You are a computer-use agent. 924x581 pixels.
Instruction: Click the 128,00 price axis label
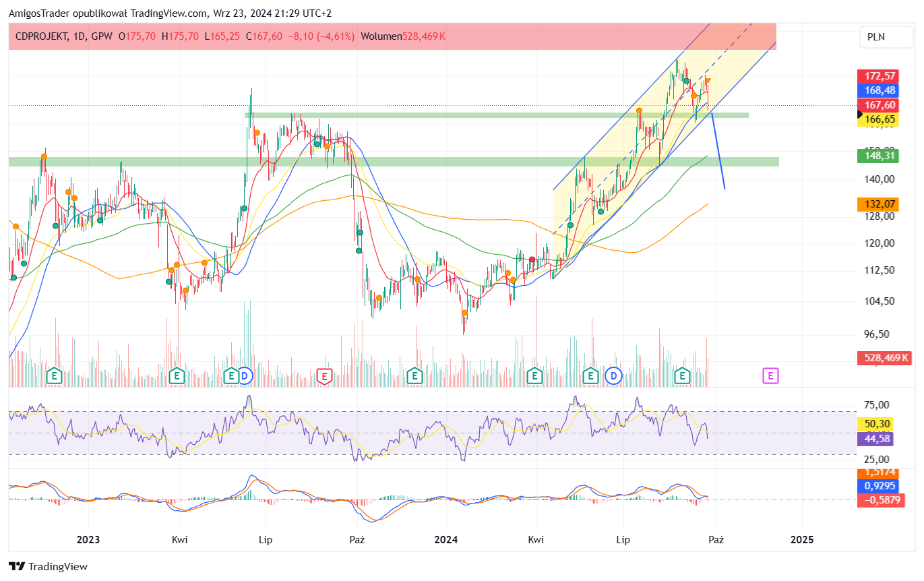click(x=880, y=216)
